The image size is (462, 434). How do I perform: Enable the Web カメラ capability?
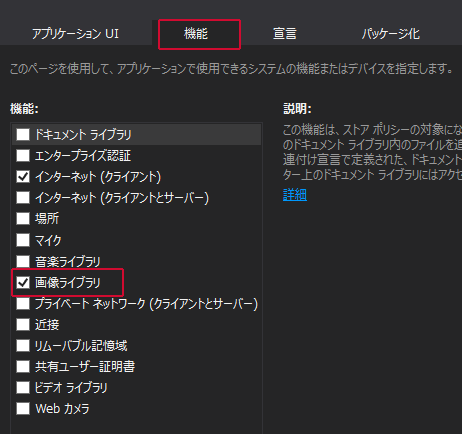coord(23,408)
